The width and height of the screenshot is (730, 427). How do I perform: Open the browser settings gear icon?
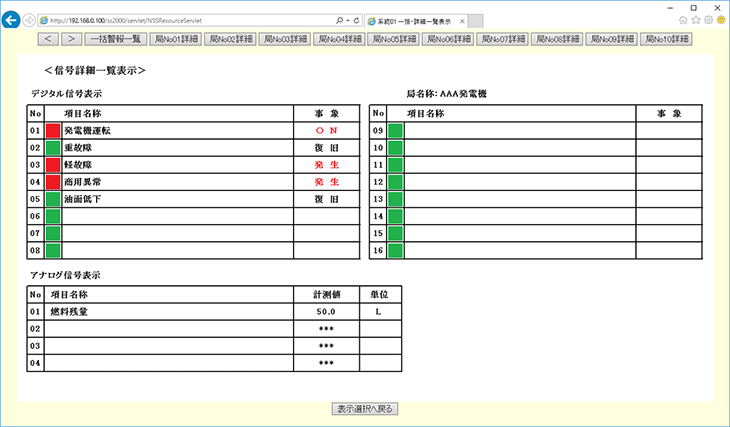pos(709,20)
